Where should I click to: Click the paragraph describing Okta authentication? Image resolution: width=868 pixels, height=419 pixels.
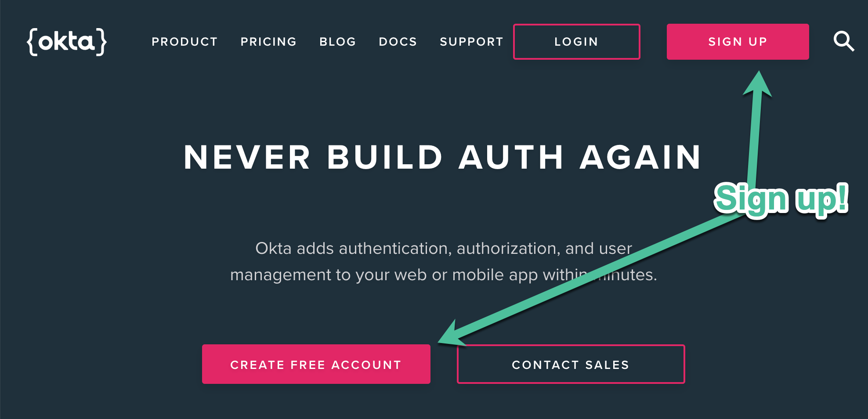tap(444, 261)
